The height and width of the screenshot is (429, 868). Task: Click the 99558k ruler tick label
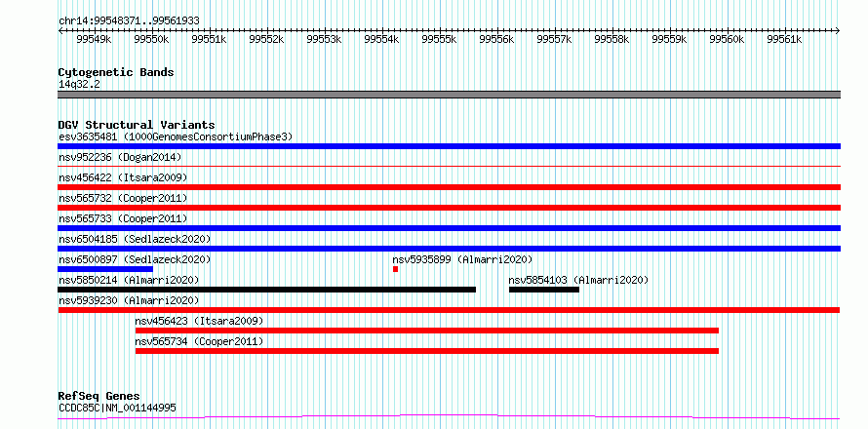612,39
